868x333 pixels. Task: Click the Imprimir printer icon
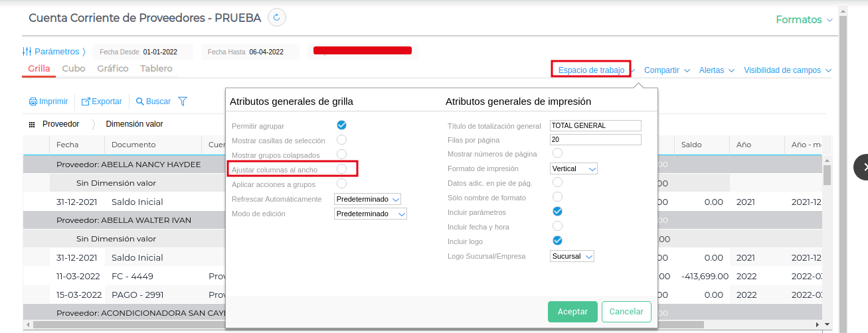click(33, 101)
